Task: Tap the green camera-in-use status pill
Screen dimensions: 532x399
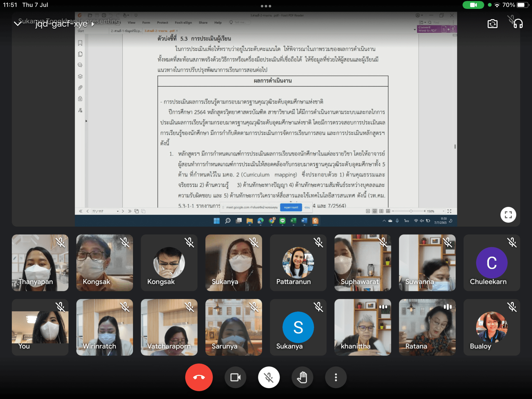Action: (473, 5)
